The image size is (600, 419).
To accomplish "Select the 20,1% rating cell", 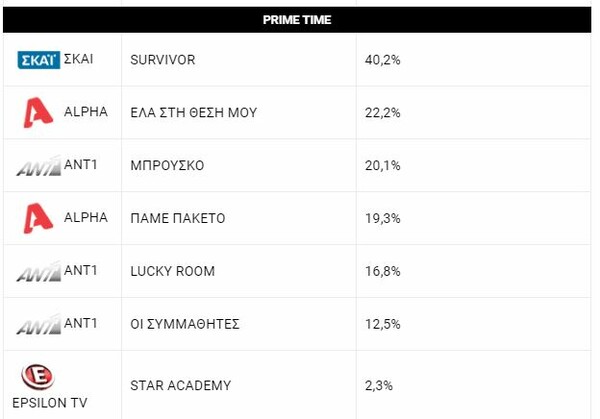I will pyautogui.click(x=385, y=166).
